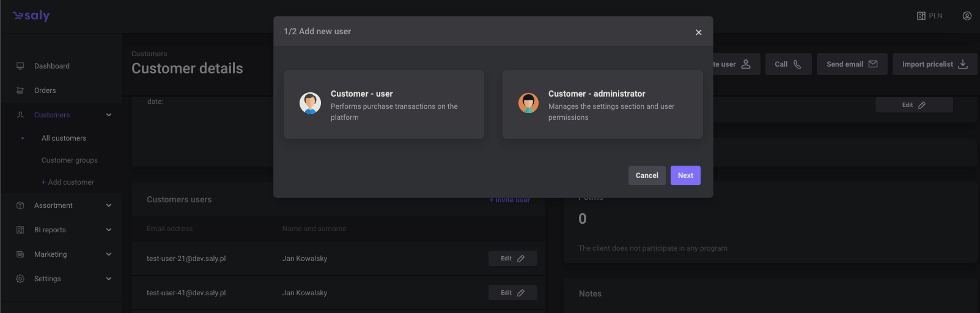Click the saly logo
This screenshot has width=980, height=313.
click(31, 16)
